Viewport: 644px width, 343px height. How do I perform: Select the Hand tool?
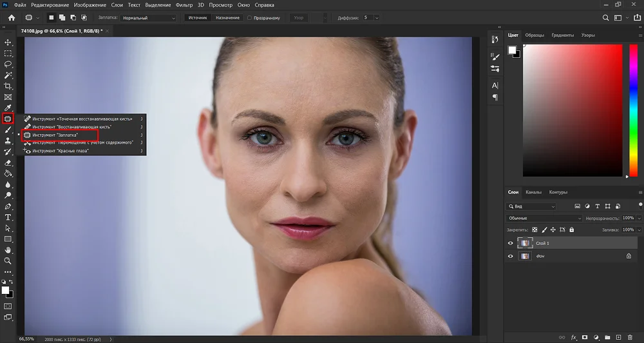click(x=8, y=250)
